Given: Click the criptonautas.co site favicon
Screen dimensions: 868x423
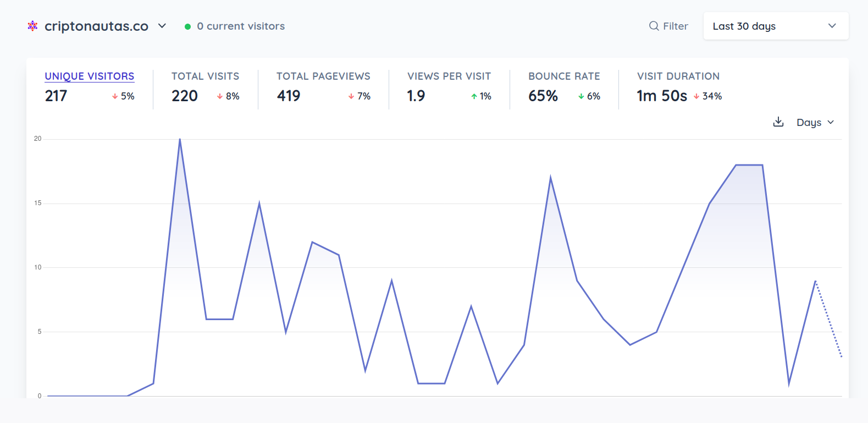Looking at the screenshot, I should tap(33, 26).
